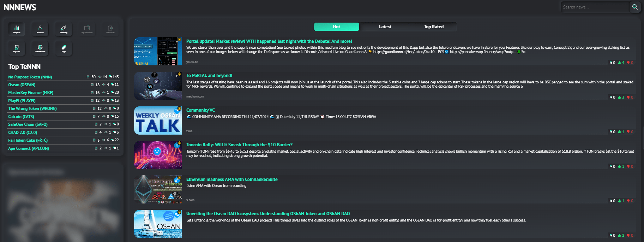The image size is (644, 242).
Task: Select the Hot tab
Action: pyautogui.click(x=336, y=27)
